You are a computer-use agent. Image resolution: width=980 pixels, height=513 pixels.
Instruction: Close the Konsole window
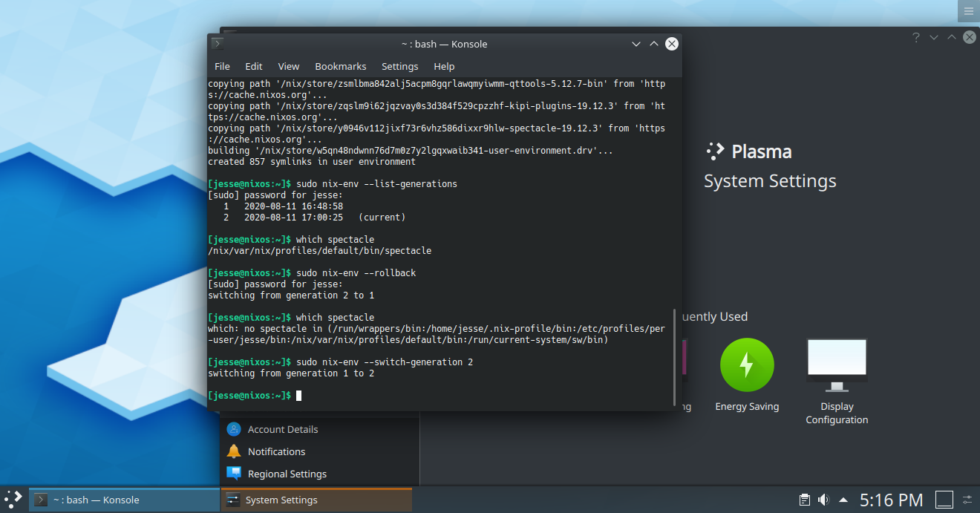pyautogui.click(x=672, y=44)
